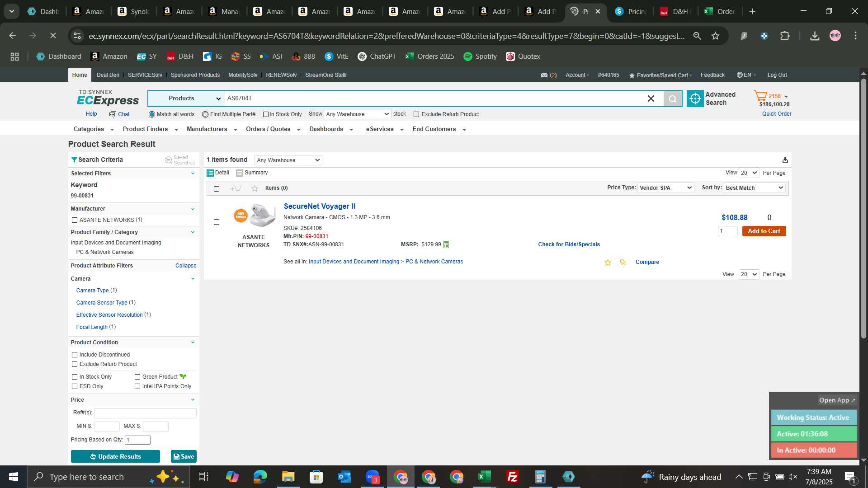Open Orders / Quotes menu
868x488 pixels.
coord(273,129)
